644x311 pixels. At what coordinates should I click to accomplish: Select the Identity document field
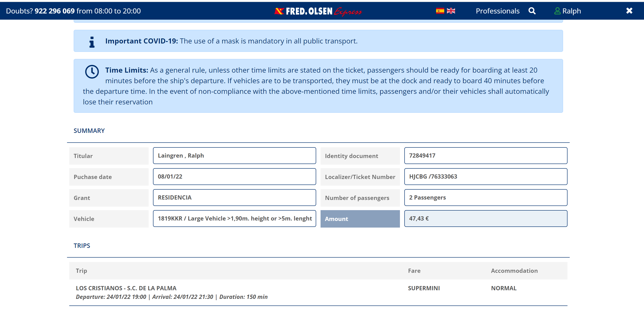pos(485,156)
